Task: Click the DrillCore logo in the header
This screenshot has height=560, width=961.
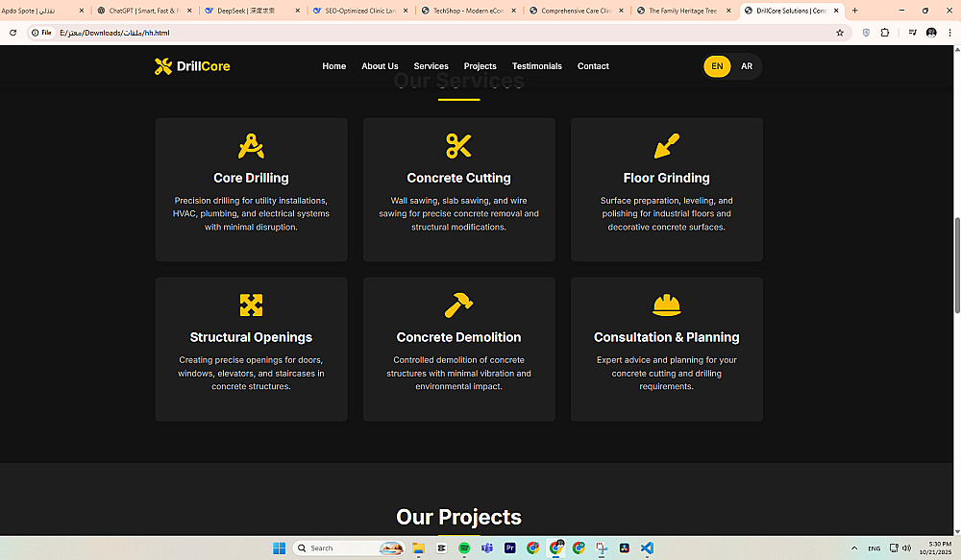Action: (x=192, y=66)
